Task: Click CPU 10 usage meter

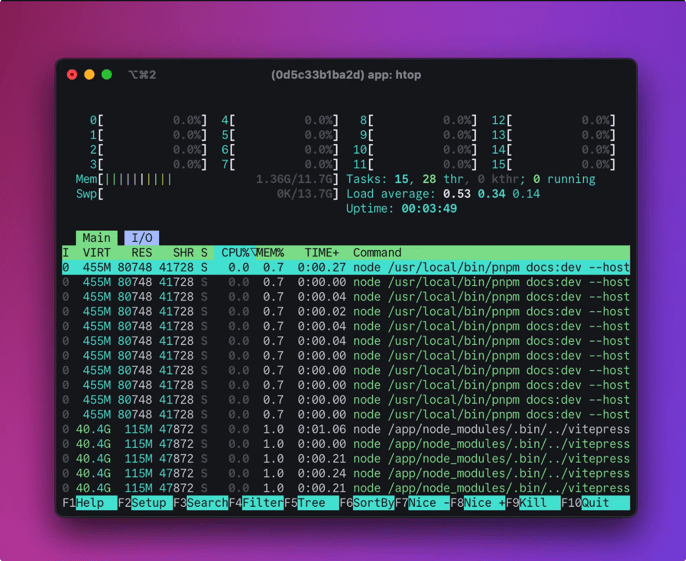Action: coord(415,150)
